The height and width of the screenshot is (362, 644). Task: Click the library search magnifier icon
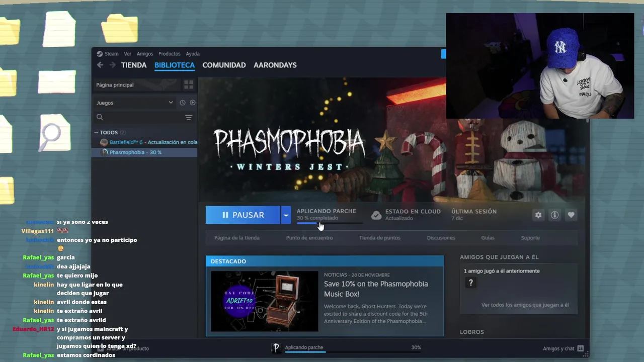click(x=100, y=117)
